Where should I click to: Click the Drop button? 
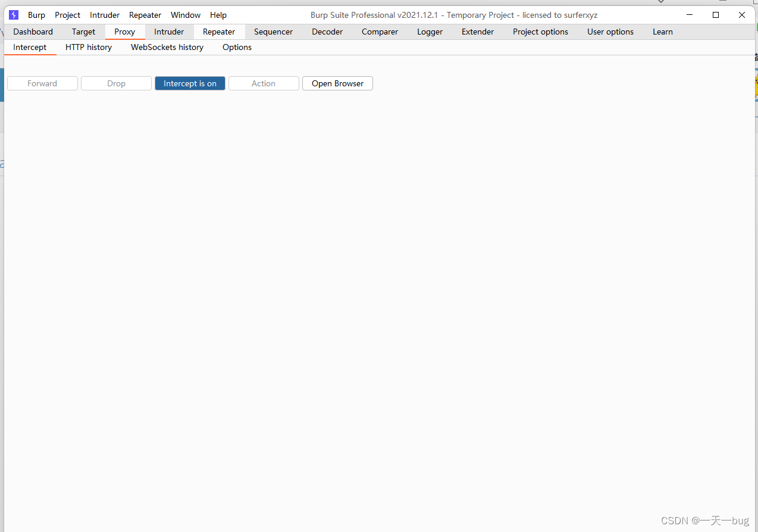116,83
